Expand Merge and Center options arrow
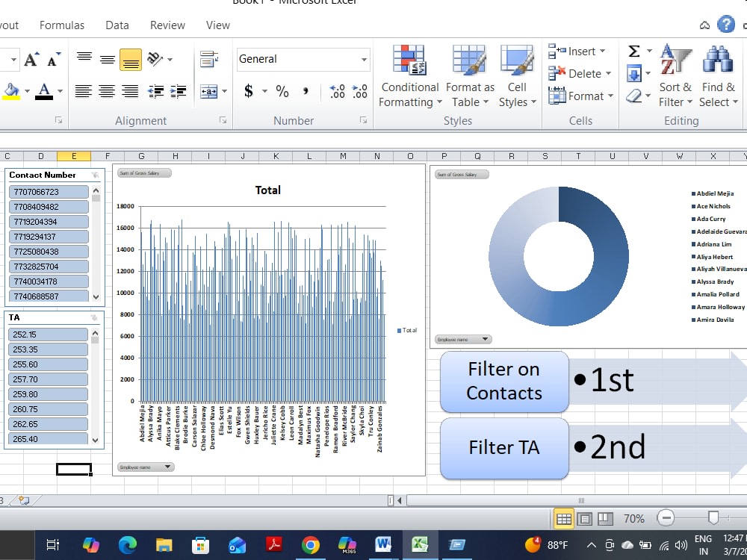The height and width of the screenshot is (560, 747). click(224, 91)
